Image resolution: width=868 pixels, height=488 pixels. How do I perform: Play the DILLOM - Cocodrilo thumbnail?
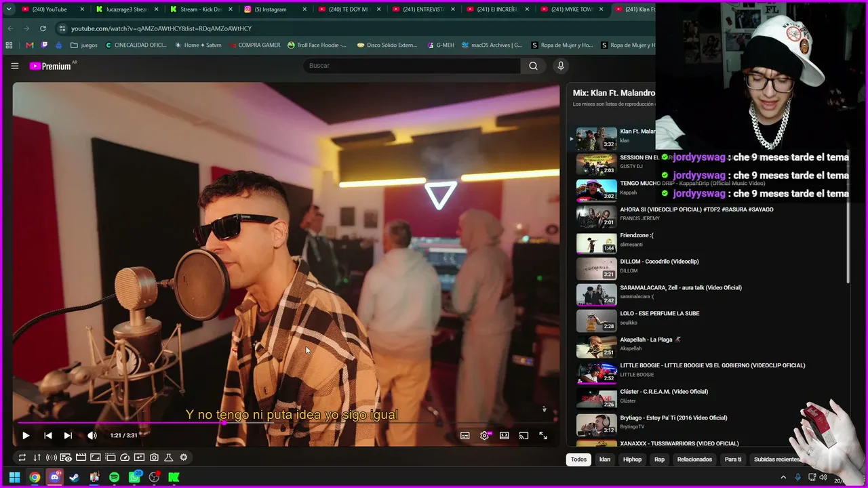coord(597,269)
